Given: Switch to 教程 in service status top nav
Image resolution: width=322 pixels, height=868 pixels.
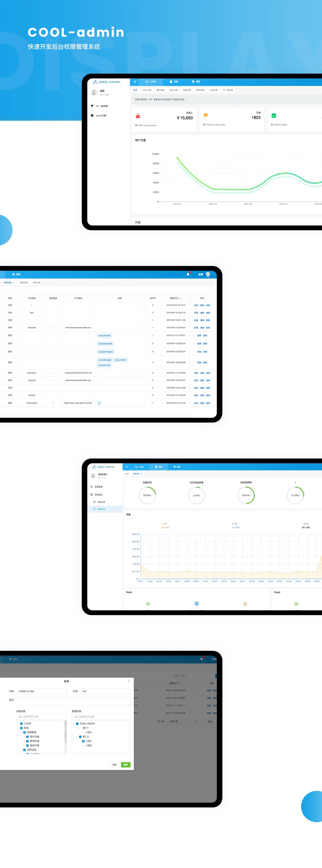Looking at the screenshot, I should coord(177,467).
